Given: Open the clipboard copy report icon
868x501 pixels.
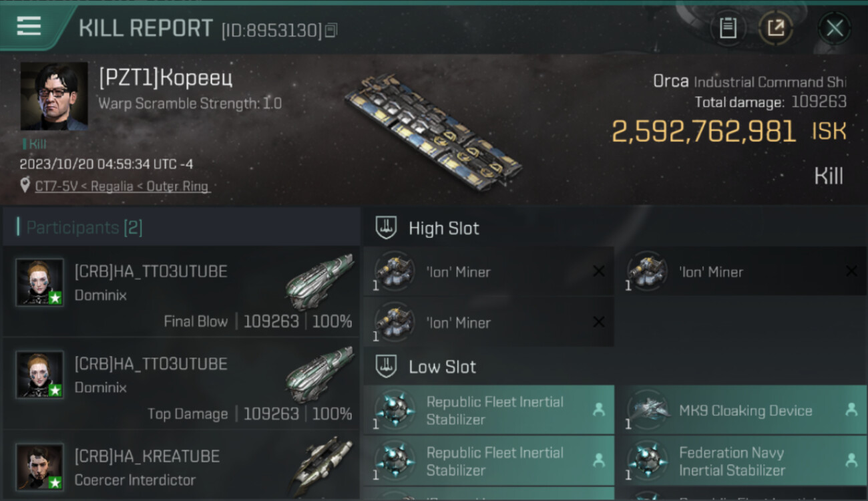Looking at the screenshot, I should (x=728, y=28).
